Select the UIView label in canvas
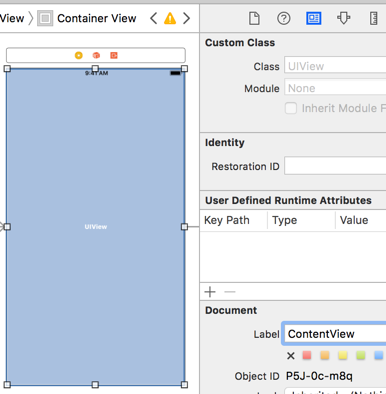This screenshot has height=394, width=386. tap(96, 227)
